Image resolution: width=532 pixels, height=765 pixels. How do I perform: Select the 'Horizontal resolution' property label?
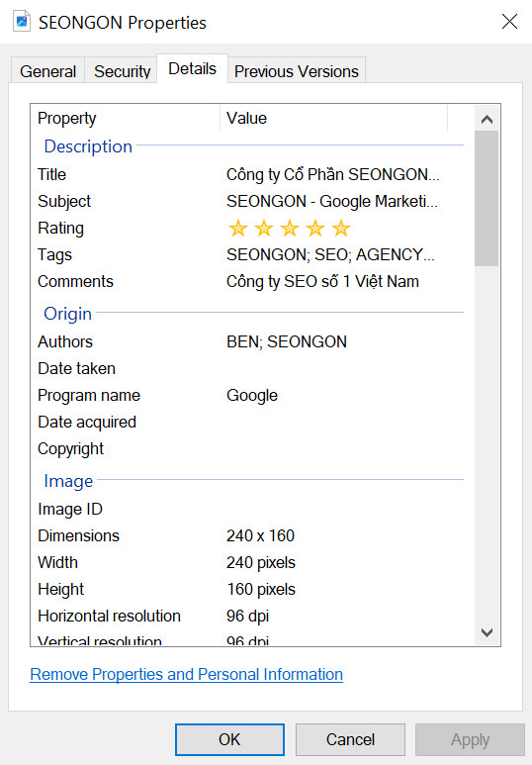pos(109,617)
